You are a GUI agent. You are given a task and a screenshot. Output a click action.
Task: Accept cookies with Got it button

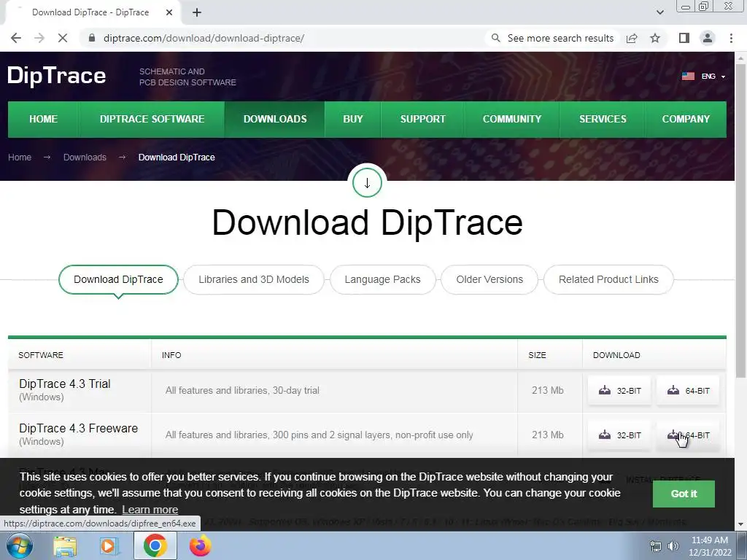click(684, 494)
